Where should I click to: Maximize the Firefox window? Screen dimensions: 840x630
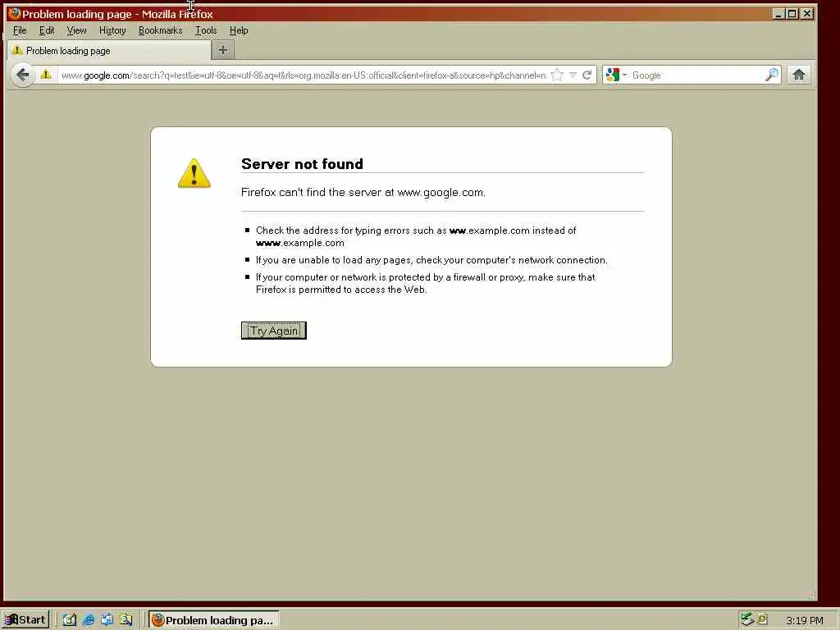792,14
